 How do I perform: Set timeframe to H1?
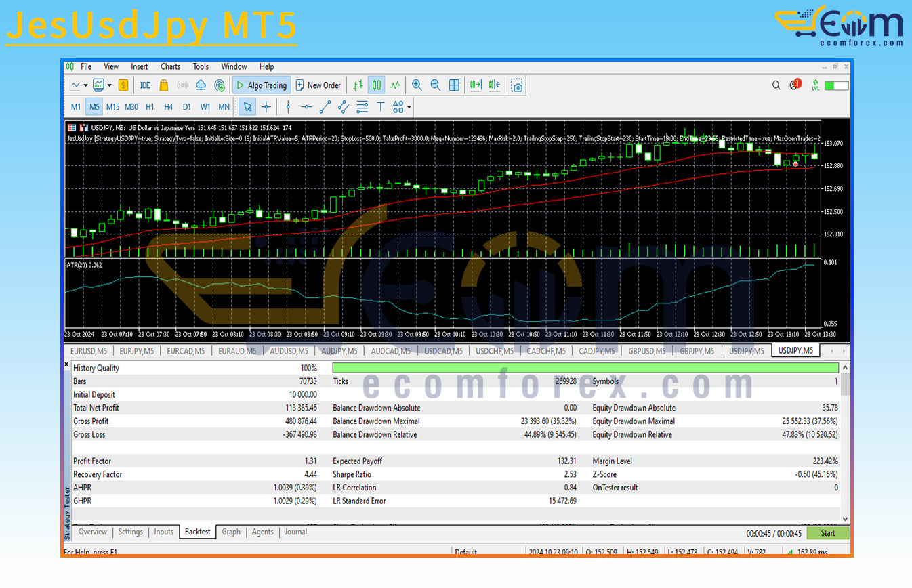click(150, 107)
